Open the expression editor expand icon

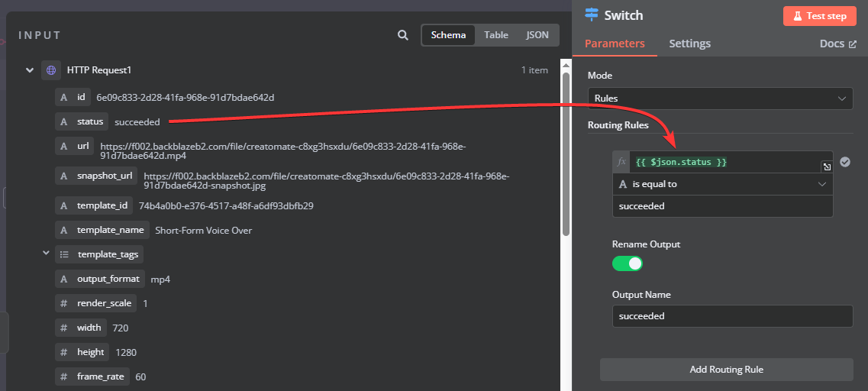coord(825,167)
